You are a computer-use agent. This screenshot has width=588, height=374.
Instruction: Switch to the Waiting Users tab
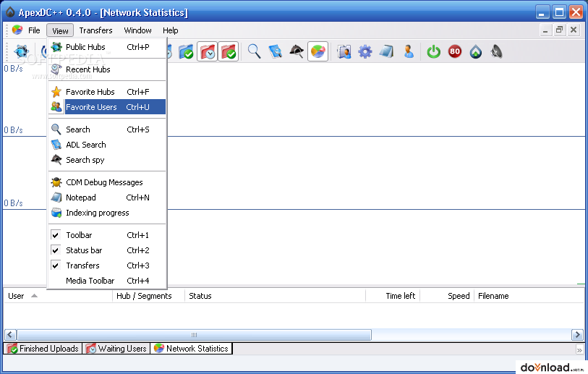pyautogui.click(x=116, y=349)
